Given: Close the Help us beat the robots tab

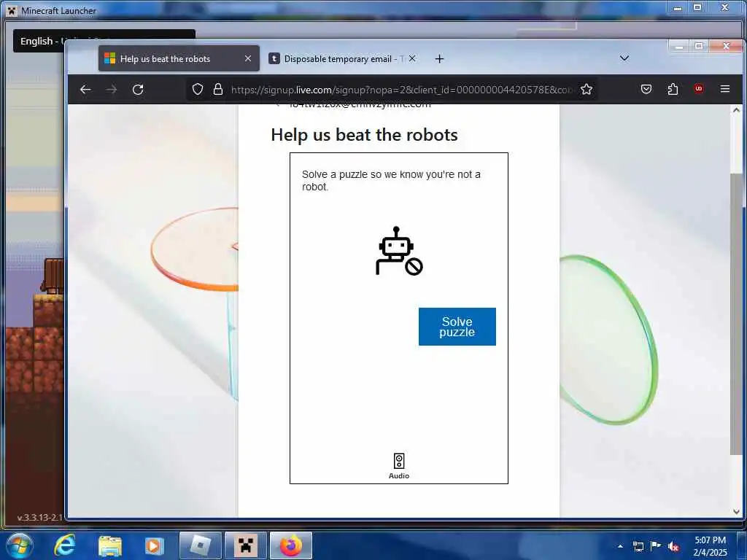Looking at the screenshot, I should click(248, 58).
